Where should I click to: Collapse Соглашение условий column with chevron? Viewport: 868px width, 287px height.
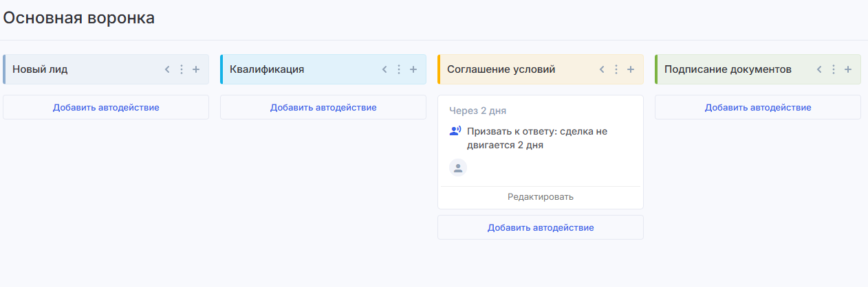pyautogui.click(x=602, y=69)
